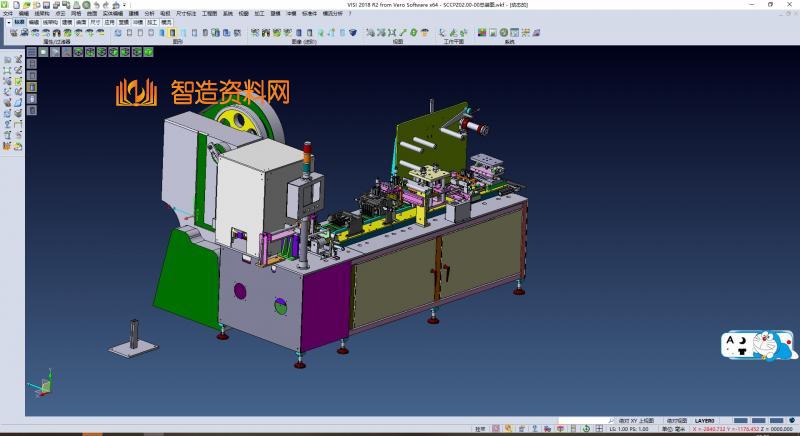
Task: Switch to the 编辑 ribbon tab
Action: pos(35,20)
